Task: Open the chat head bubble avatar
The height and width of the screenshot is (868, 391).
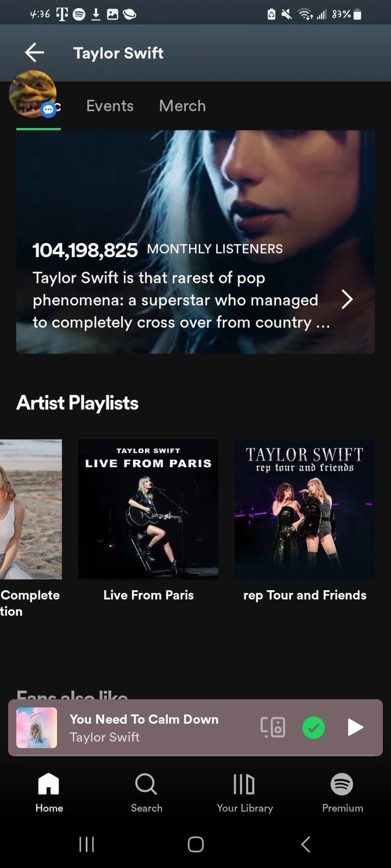Action: [33, 94]
